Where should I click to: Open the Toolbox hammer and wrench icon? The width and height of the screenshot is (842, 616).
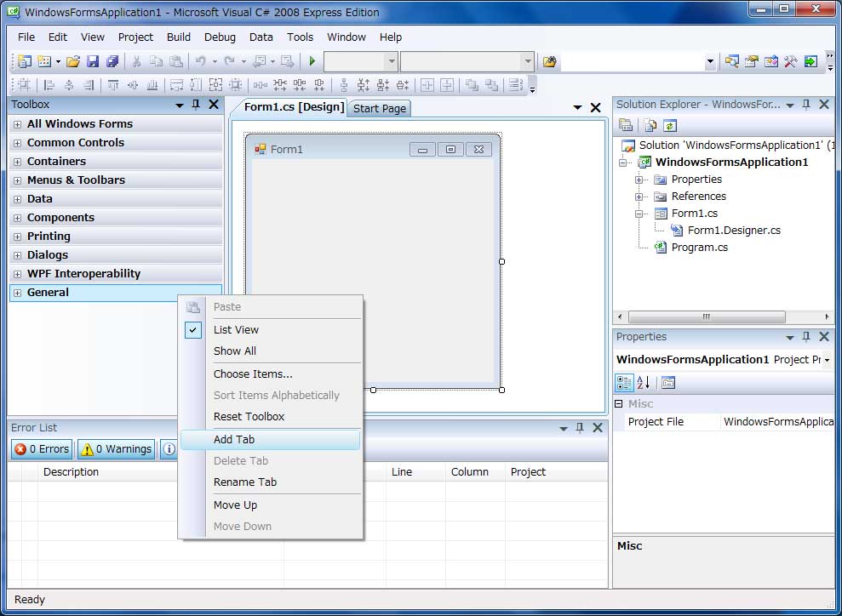[x=790, y=61]
